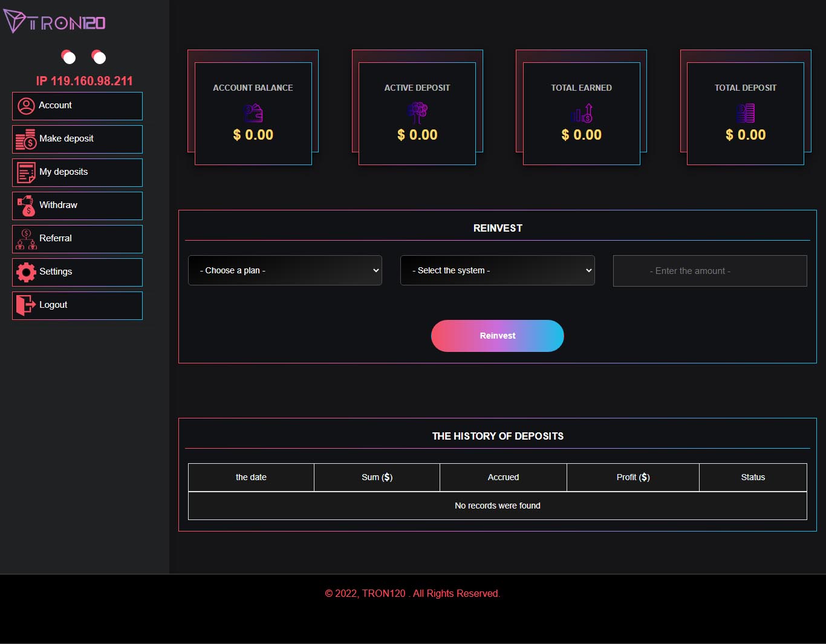
Task: Click the $ 0.00 value under Account Balance
Action: 253,135
